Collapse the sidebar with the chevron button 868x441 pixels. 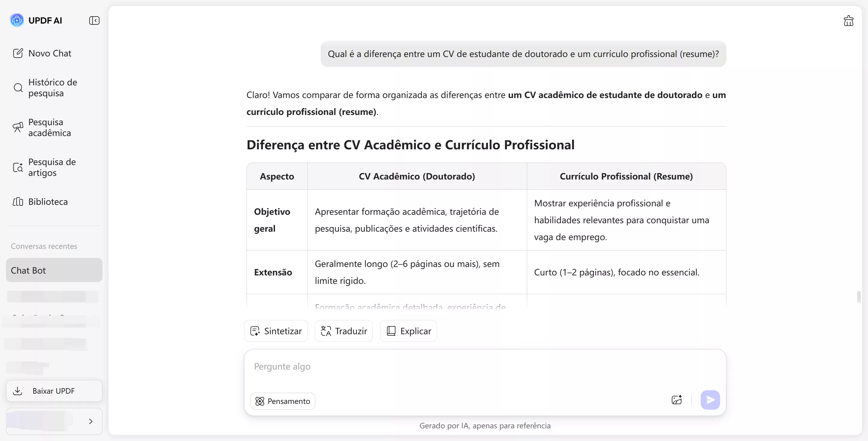[94, 21]
